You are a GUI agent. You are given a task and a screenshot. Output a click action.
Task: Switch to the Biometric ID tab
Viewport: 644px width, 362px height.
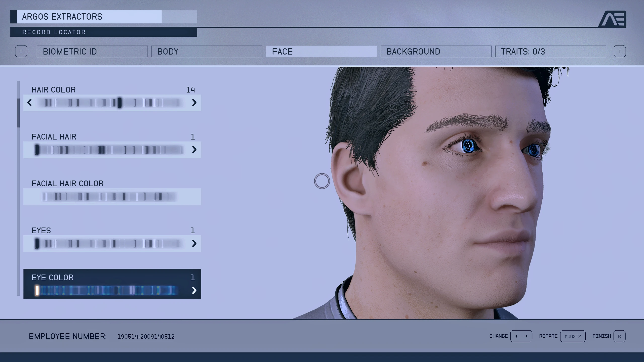click(92, 52)
